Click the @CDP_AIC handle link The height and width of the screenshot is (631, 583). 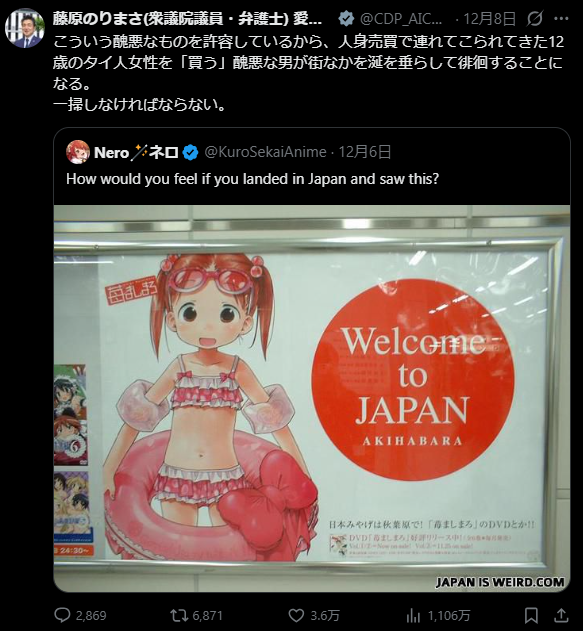(x=401, y=19)
